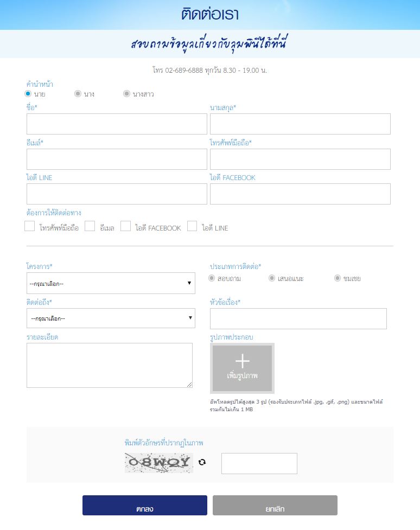Click the plus icon to add image

(x=242, y=362)
